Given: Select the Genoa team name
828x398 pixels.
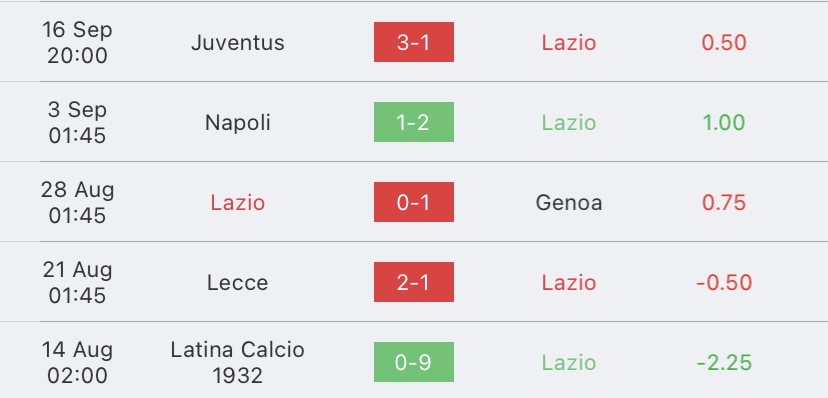Looking at the screenshot, I should coord(569,202).
